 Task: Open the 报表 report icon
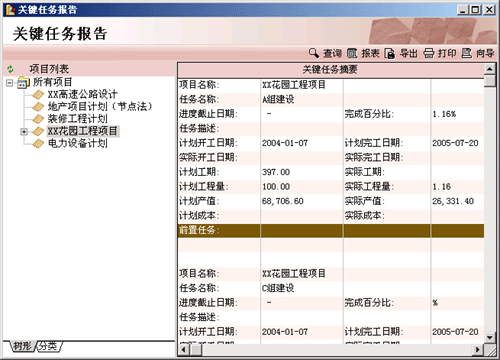click(352, 53)
